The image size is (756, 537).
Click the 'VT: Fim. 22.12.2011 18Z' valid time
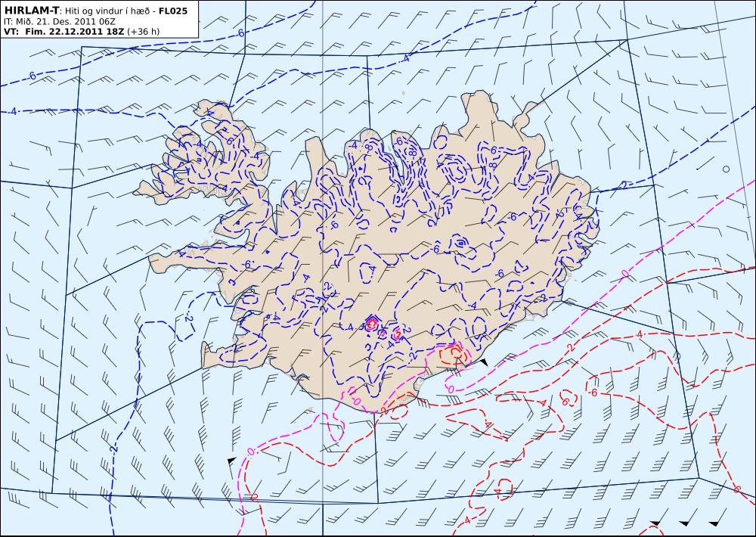64,32
